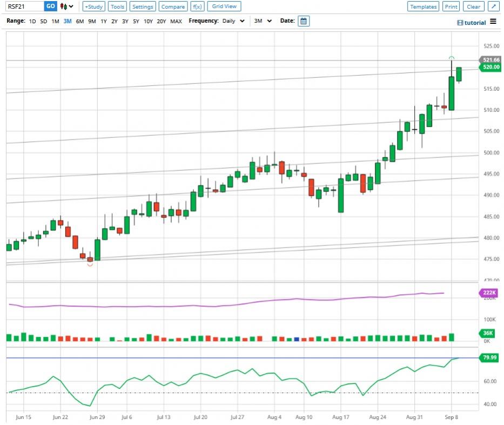504x425 pixels.
Task: Set range to MAX
Action: coord(176,21)
